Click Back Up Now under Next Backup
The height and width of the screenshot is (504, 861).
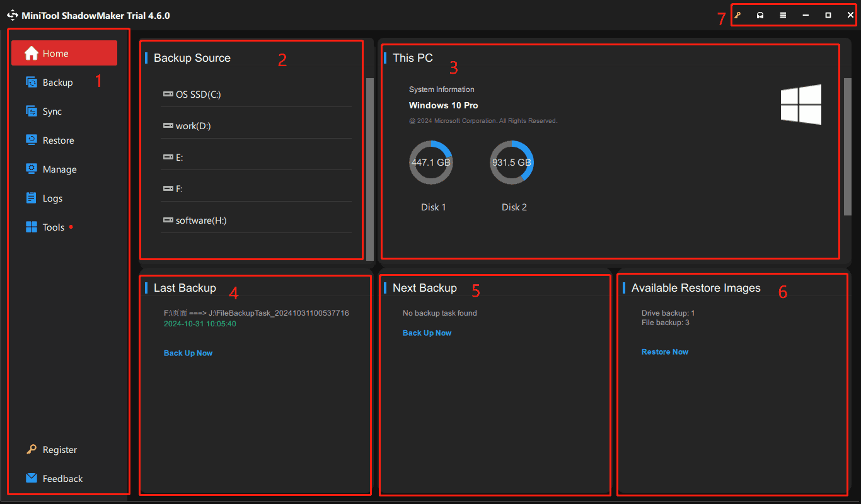point(427,333)
